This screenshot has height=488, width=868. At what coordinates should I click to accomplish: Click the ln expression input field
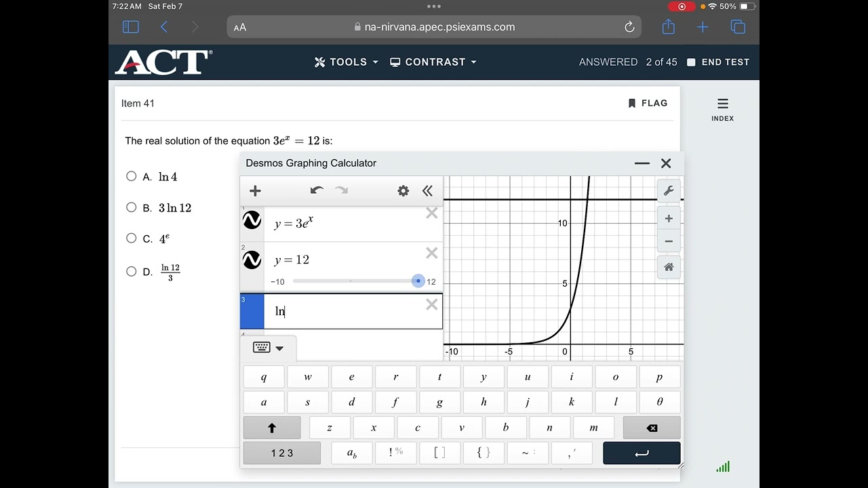point(353,311)
